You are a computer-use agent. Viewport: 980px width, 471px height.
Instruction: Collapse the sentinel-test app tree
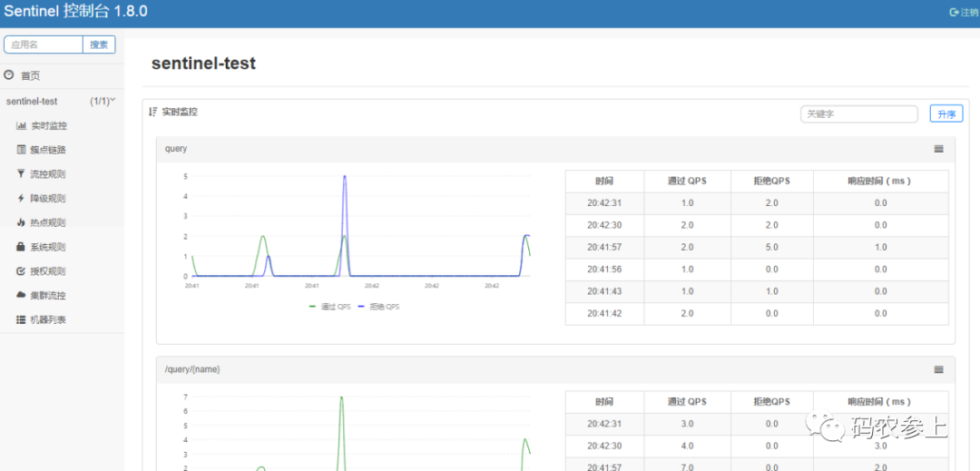click(x=113, y=100)
